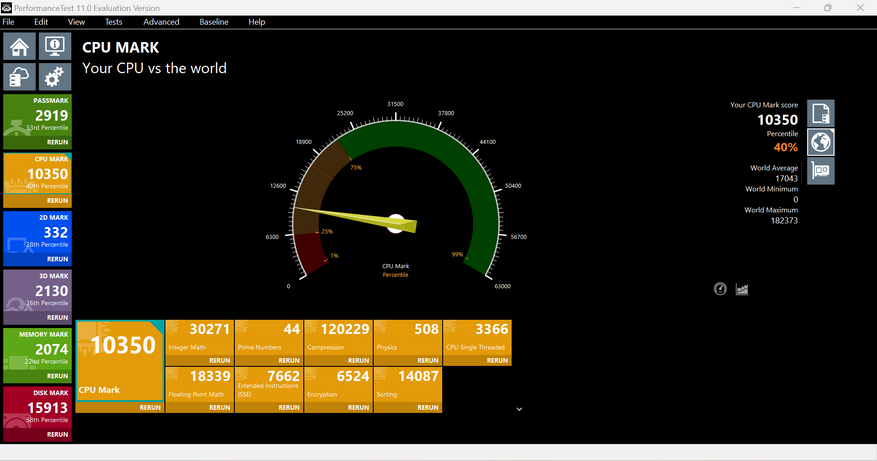
Task: Switch to distribution chart view icon
Action: (x=742, y=289)
